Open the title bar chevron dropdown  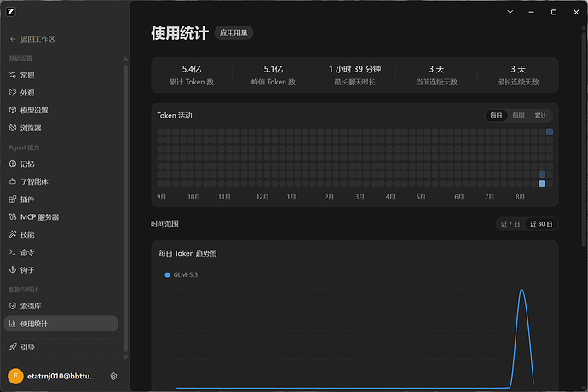pyautogui.click(x=510, y=12)
